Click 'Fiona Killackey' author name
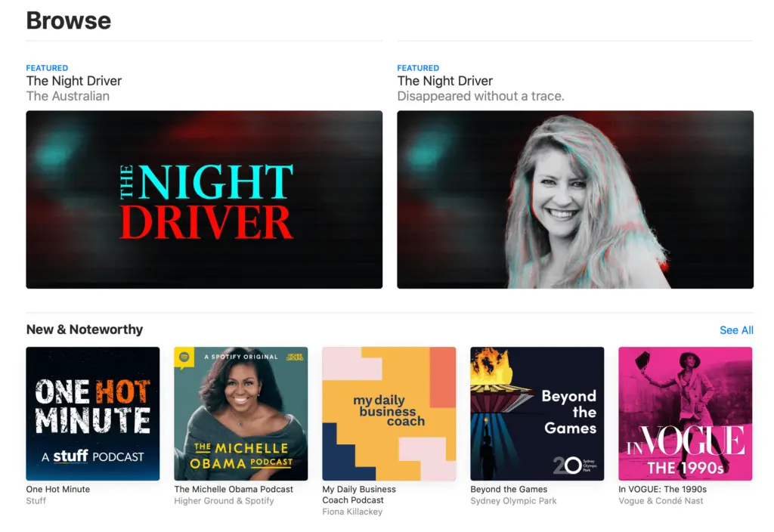 (352, 512)
